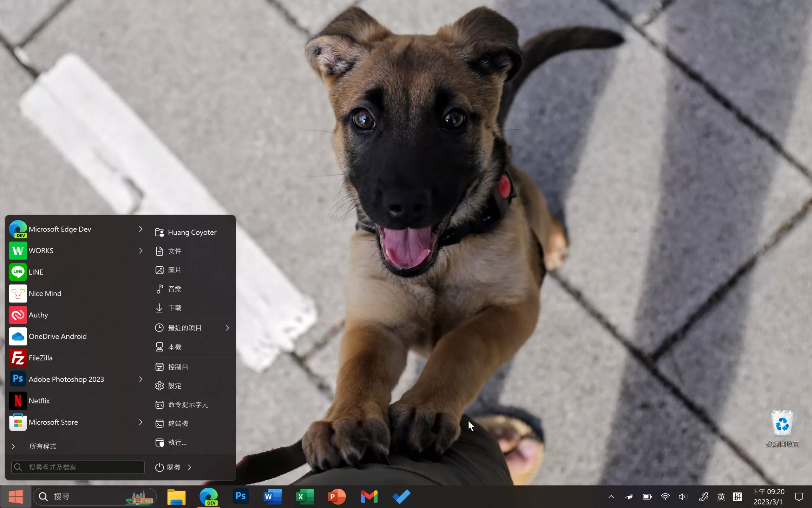Expand Microsoft Edge Dev jump list arrow

coord(141,229)
